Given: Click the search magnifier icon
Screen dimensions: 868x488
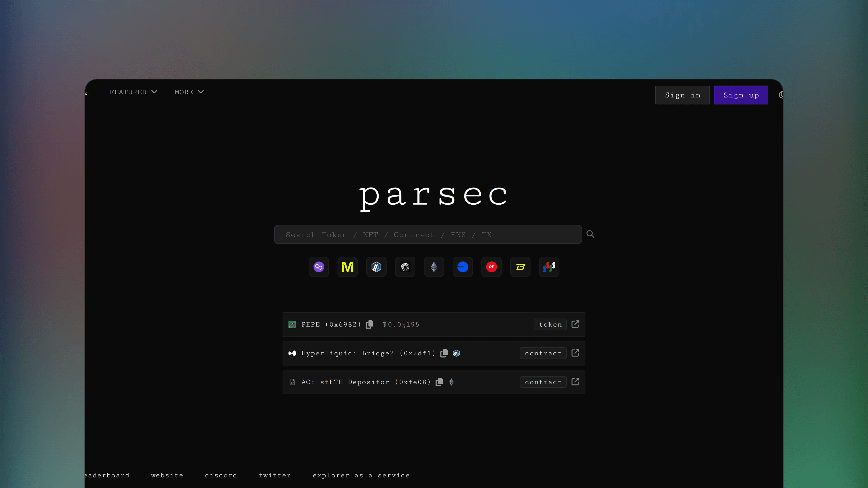Looking at the screenshot, I should pyautogui.click(x=590, y=234).
